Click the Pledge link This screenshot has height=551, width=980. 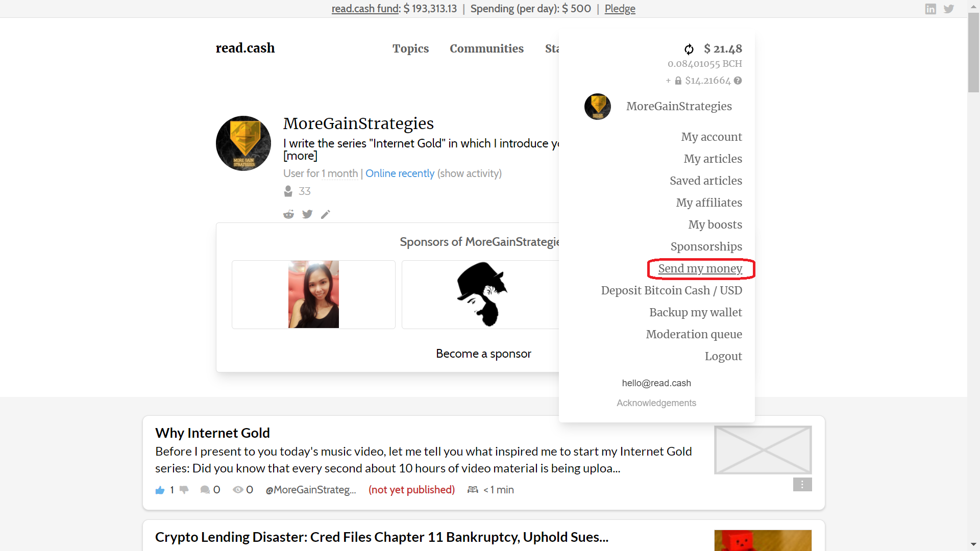(620, 9)
